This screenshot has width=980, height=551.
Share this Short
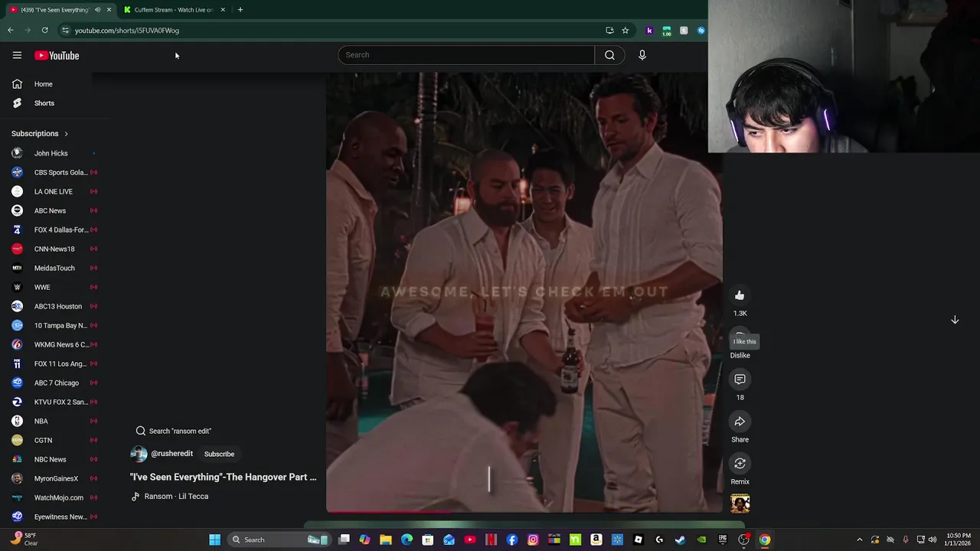click(x=740, y=422)
